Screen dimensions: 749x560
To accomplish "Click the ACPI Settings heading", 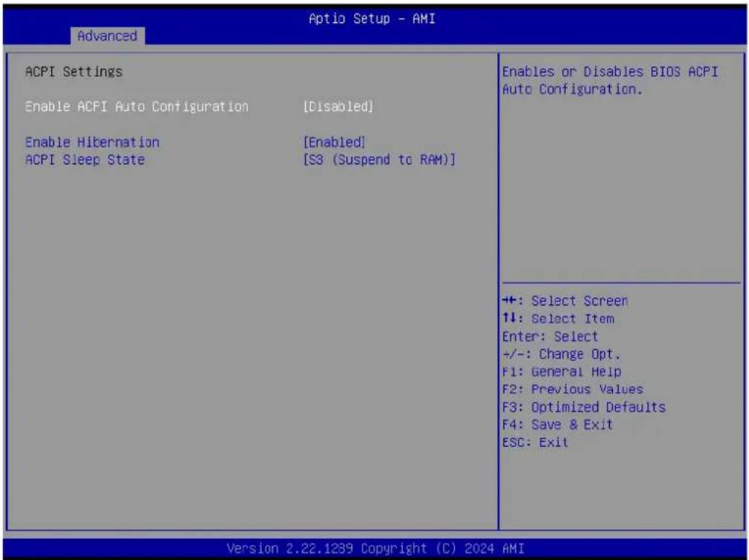I will point(74,72).
